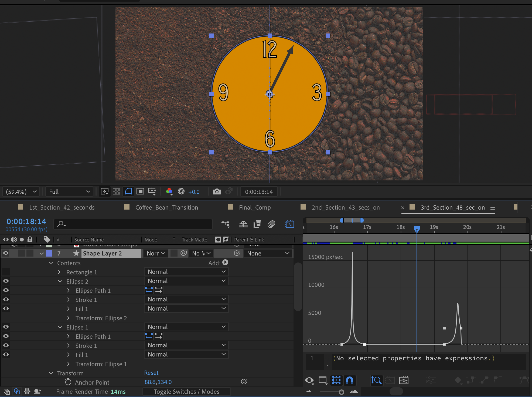Screen dimensions: 532x397
Task: Toggle the graph editor Snap magnet icon
Action: coord(349,380)
